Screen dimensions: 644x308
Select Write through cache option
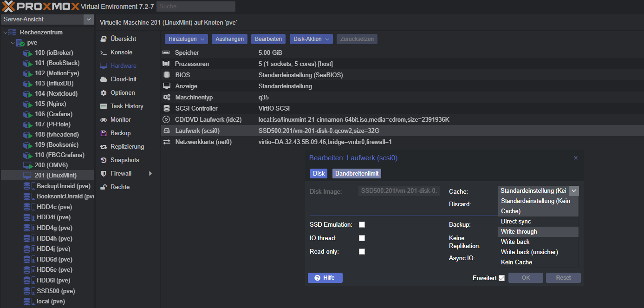539,232
